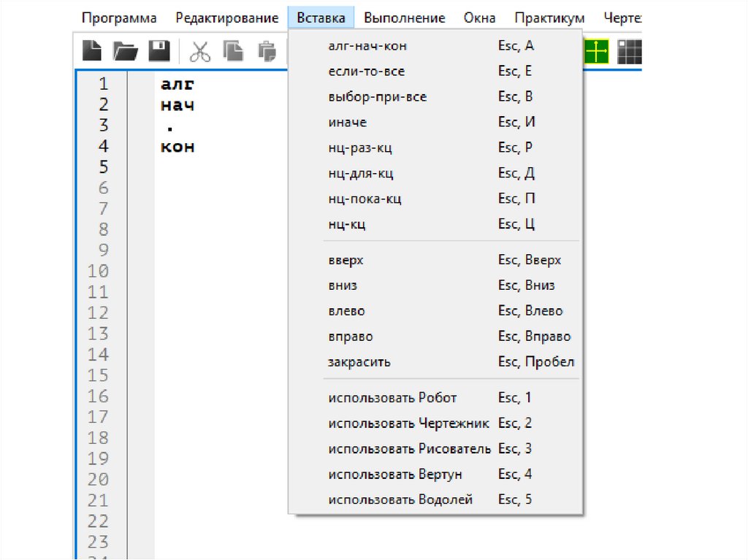Click the green crosshair grid icon
Viewport: 748px width, 560px height.
coord(596,51)
